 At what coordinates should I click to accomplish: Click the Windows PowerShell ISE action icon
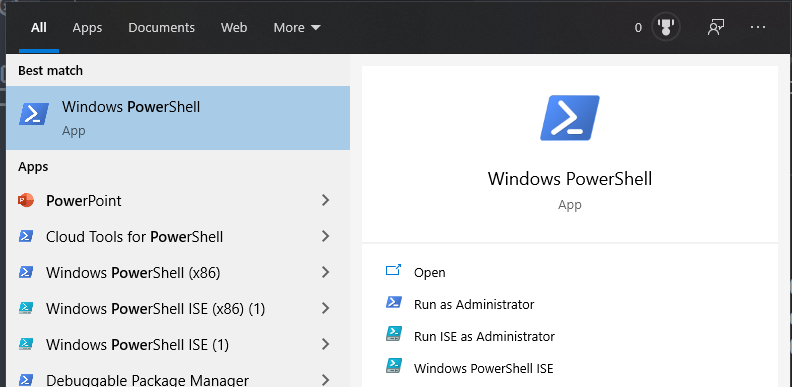[393, 366]
